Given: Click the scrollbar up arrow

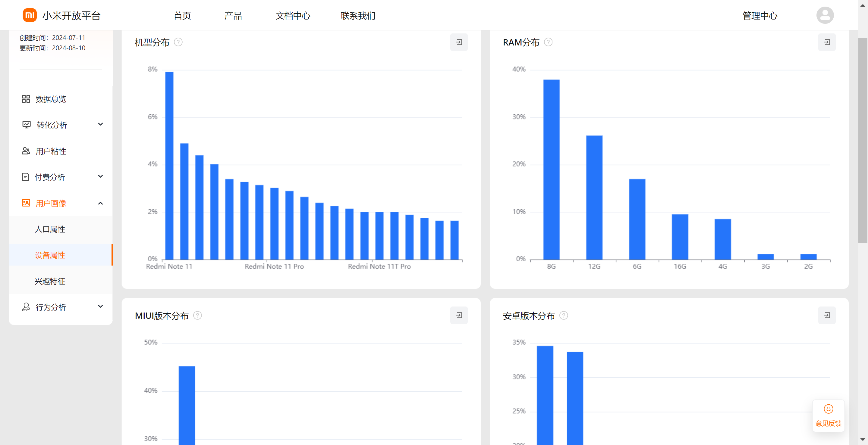Looking at the screenshot, I should point(863,5).
